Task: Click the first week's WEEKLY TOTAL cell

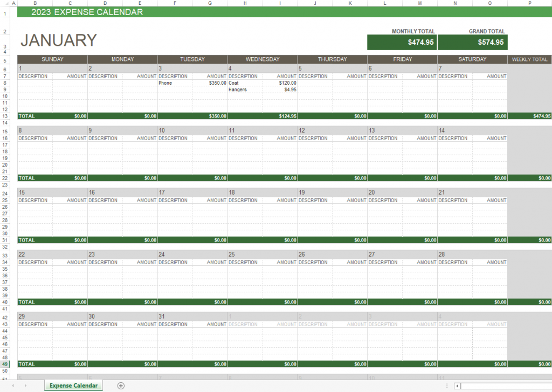Action: pos(530,116)
